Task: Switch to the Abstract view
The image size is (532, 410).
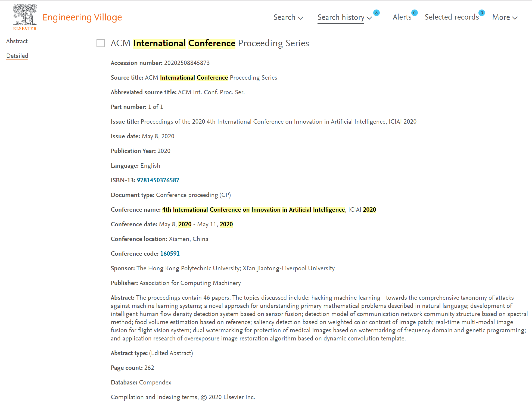Action: click(x=17, y=41)
